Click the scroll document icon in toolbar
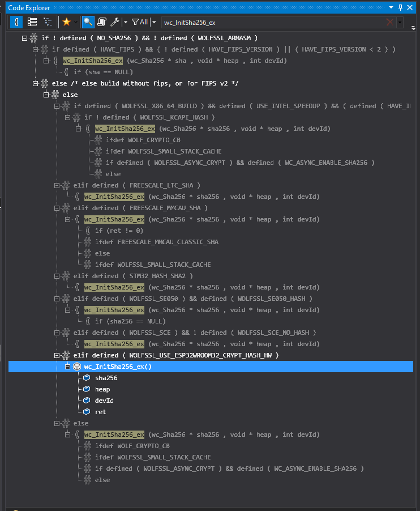 click(x=101, y=22)
